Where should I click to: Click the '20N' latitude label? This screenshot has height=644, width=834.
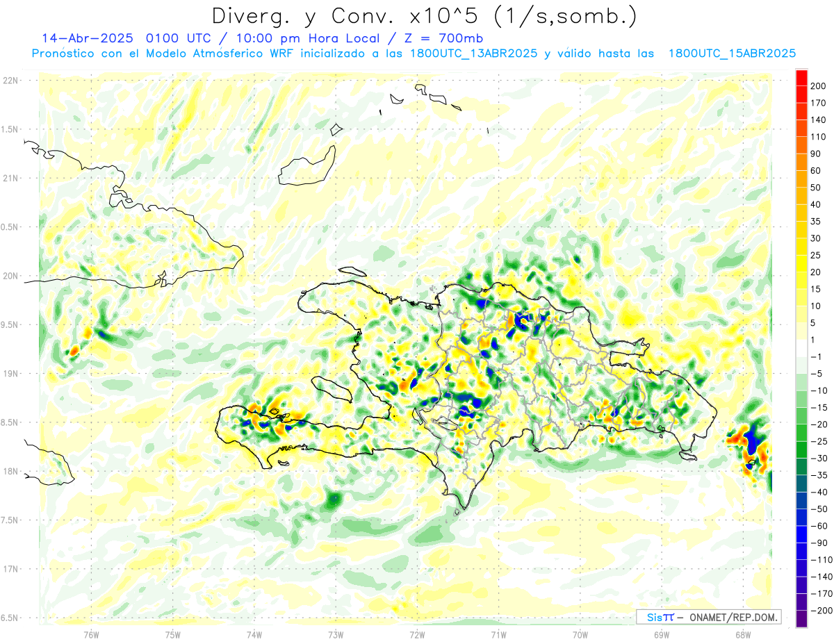(10, 276)
